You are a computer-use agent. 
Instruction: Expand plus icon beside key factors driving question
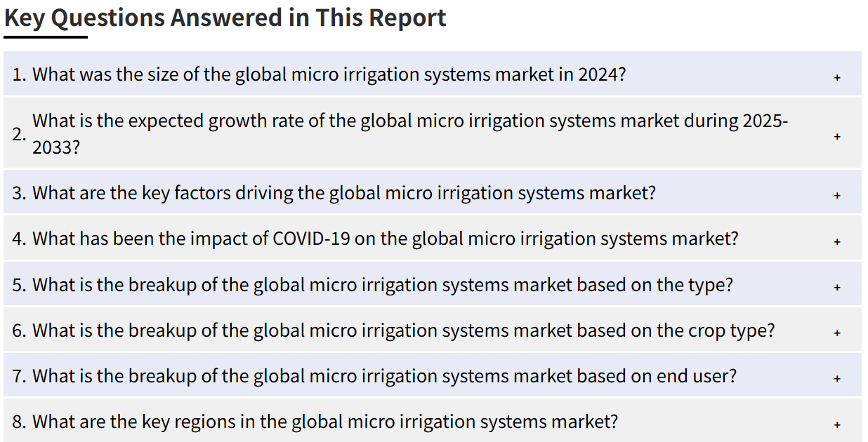coord(837,196)
